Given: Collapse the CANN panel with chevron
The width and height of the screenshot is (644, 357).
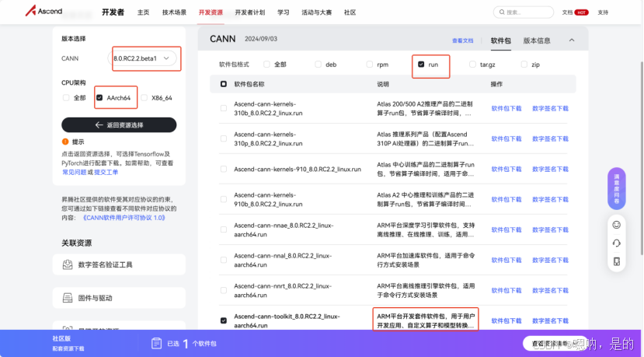Looking at the screenshot, I should [572, 40].
